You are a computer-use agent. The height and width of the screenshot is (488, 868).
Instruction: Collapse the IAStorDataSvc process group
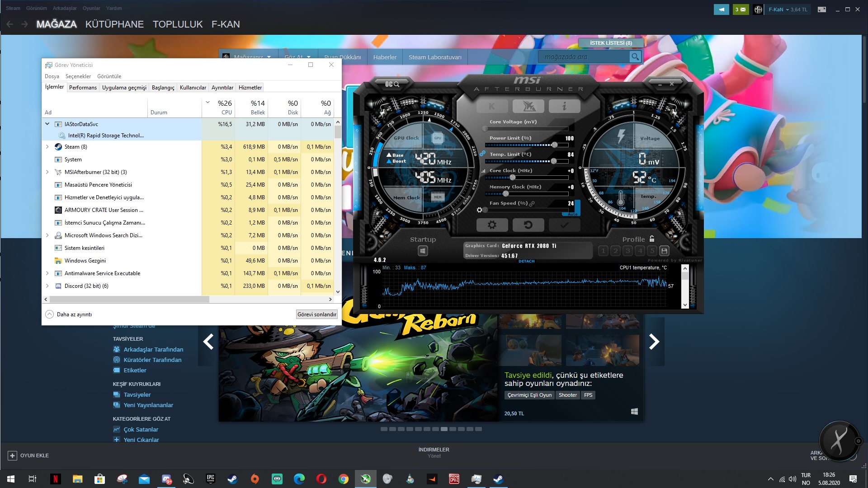point(47,124)
